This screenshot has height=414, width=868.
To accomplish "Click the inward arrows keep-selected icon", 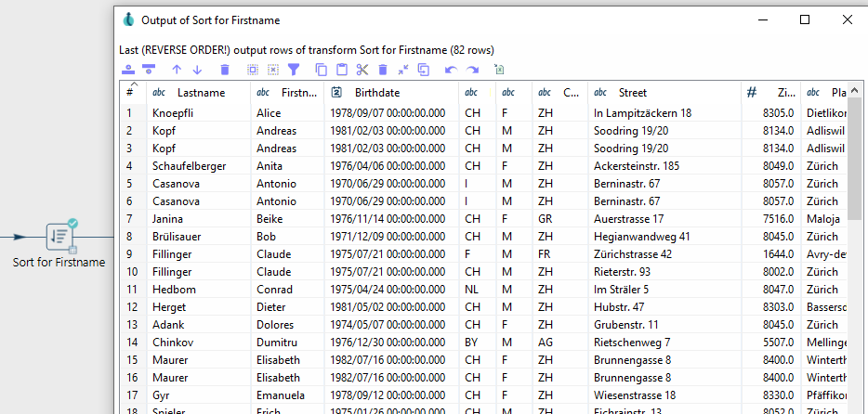I will click(403, 70).
